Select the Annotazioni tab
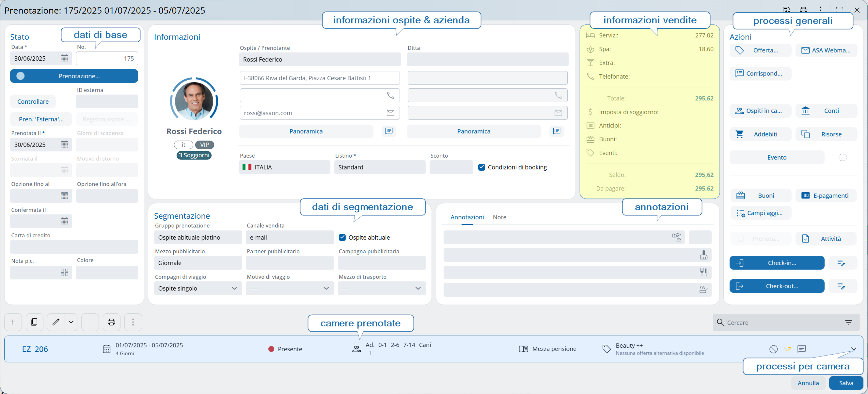This screenshot has height=394, width=868. coord(467,217)
